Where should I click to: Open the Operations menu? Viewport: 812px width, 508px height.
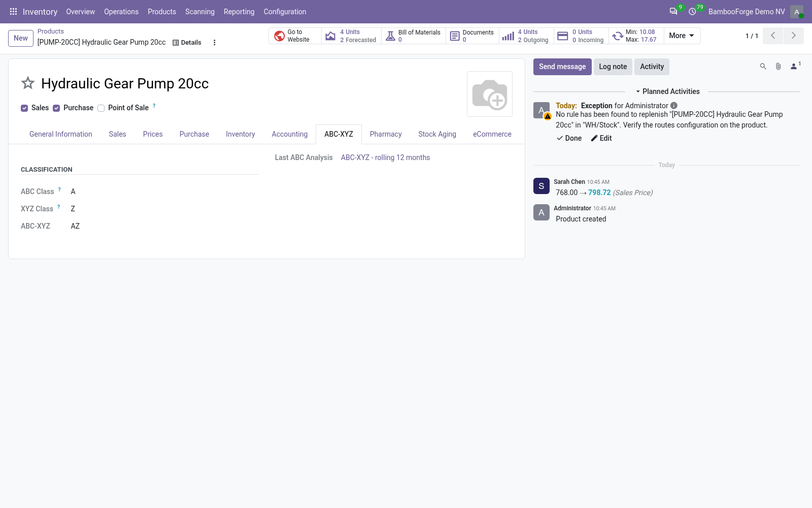tap(121, 12)
